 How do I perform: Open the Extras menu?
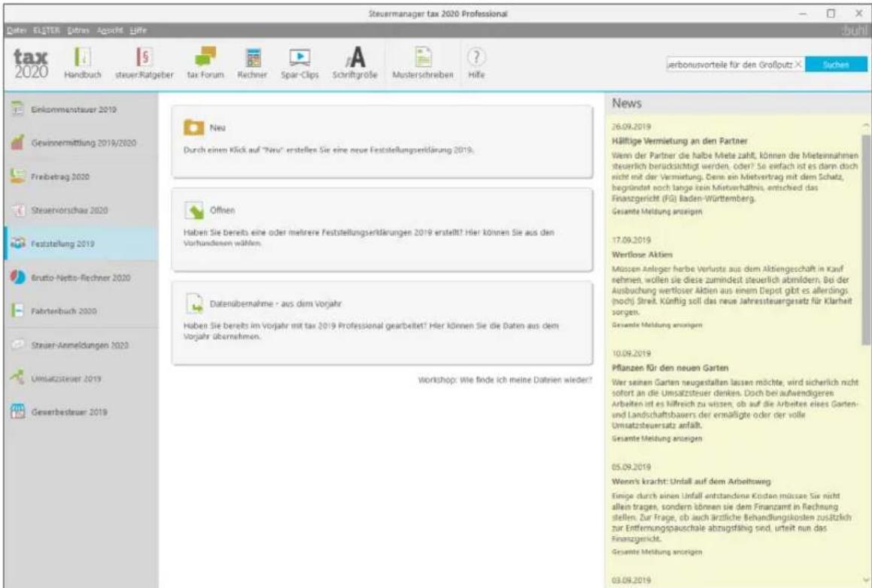(x=78, y=31)
